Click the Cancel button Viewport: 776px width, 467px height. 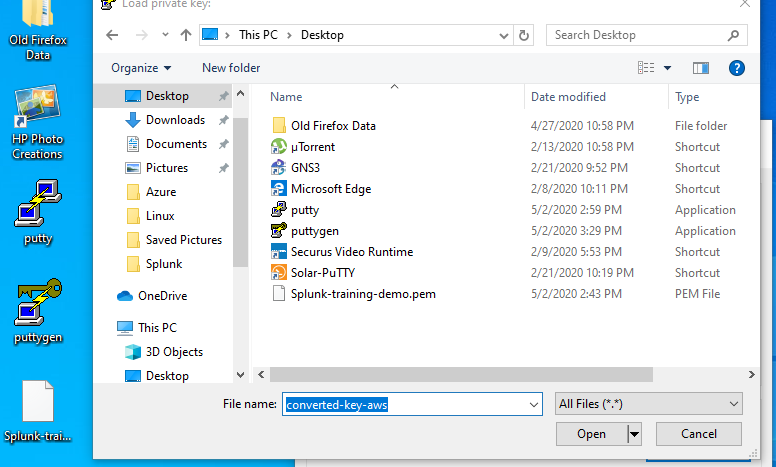(699, 434)
